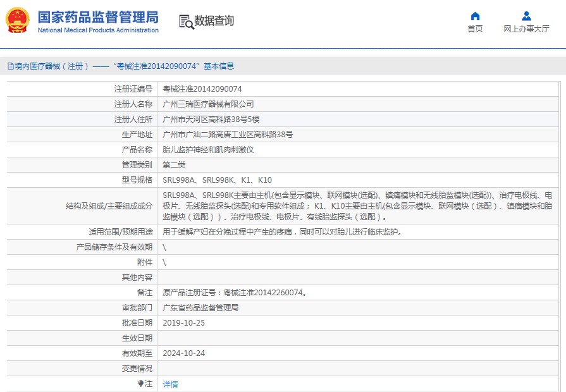This screenshot has height=392, width=566.
Task: Open the 数据查询 search icon
Action: (187, 21)
